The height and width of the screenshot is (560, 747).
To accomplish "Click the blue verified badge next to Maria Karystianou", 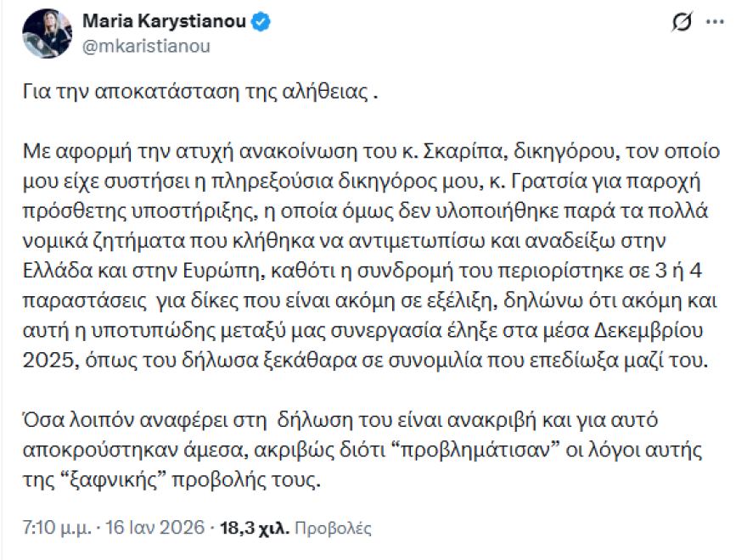I will tap(260, 23).
